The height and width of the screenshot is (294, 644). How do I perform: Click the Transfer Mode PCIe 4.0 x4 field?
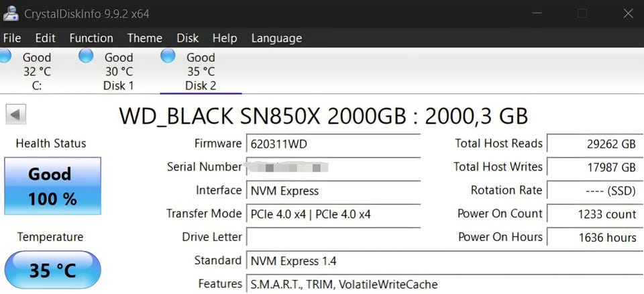[333, 214]
